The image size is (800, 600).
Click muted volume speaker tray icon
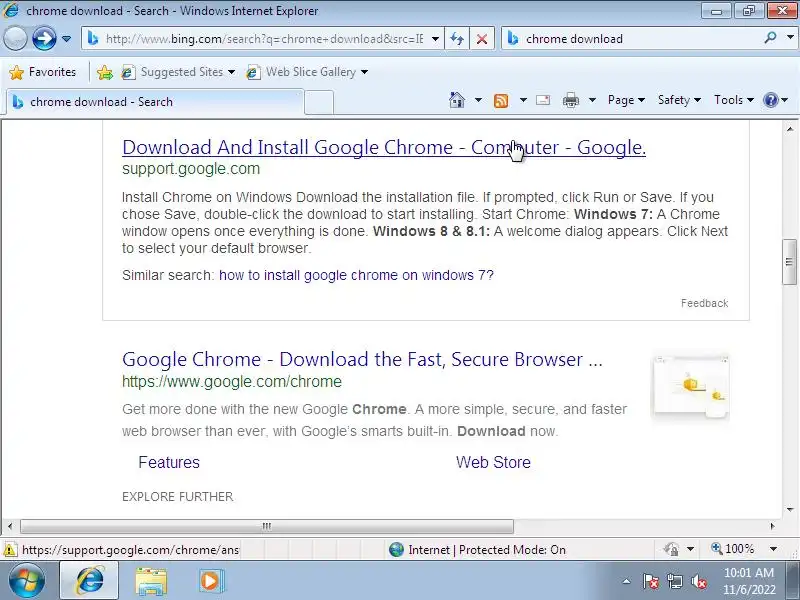pos(698,581)
